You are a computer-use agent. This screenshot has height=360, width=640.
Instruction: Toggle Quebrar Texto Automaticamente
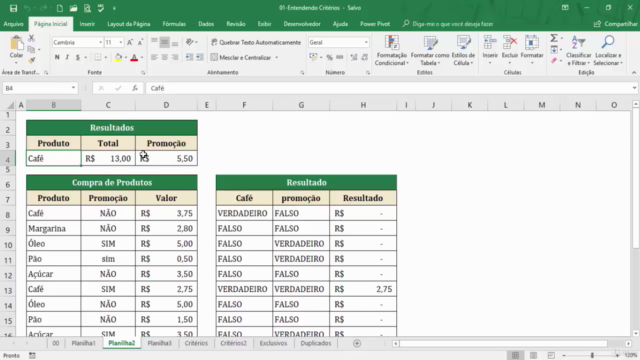pos(256,42)
